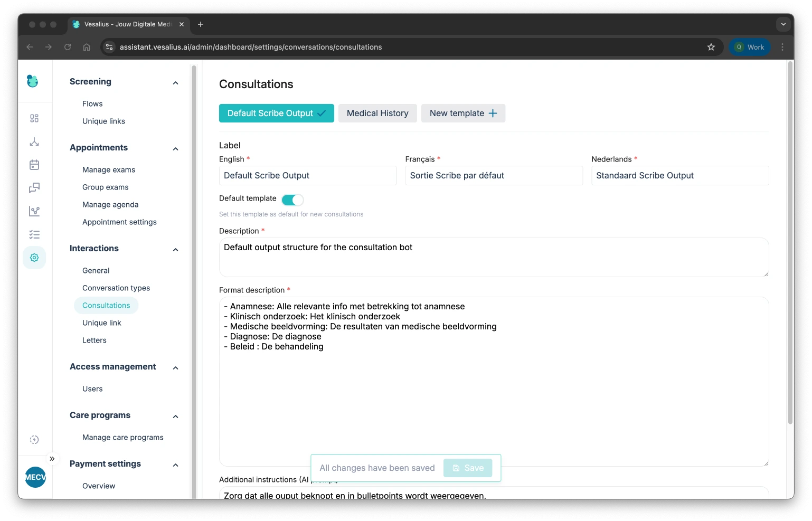Toggle the Default template switch off
The image size is (812, 521).
(x=292, y=200)
